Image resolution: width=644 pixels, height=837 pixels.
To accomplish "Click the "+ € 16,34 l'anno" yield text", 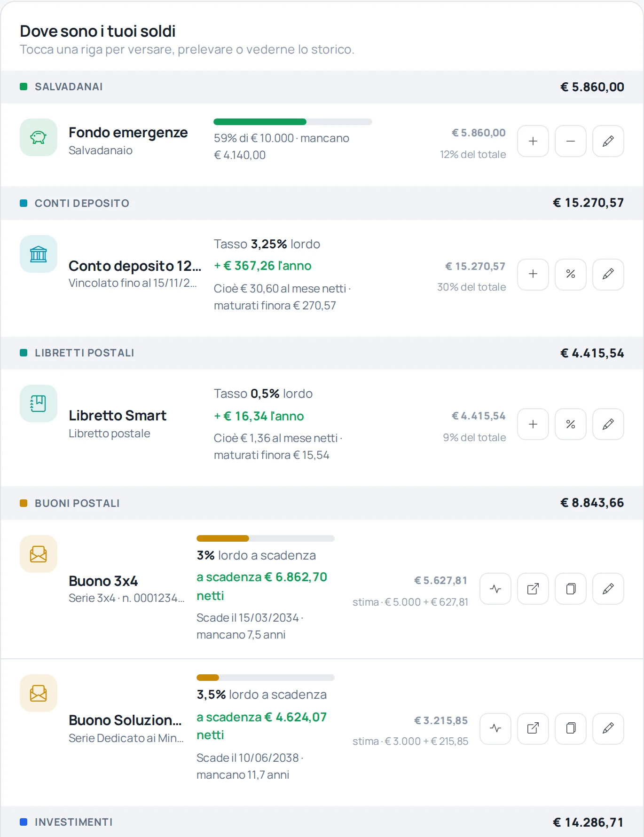I will [x=259, y=416].
